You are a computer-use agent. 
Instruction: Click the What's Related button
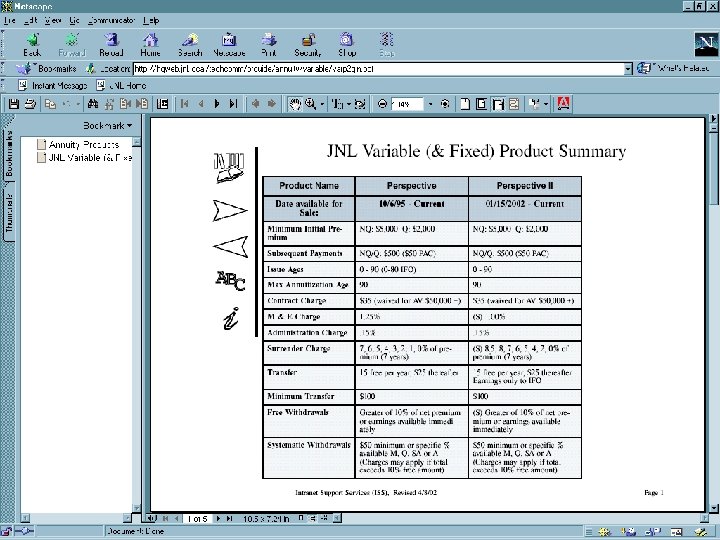tap(674, 68)
